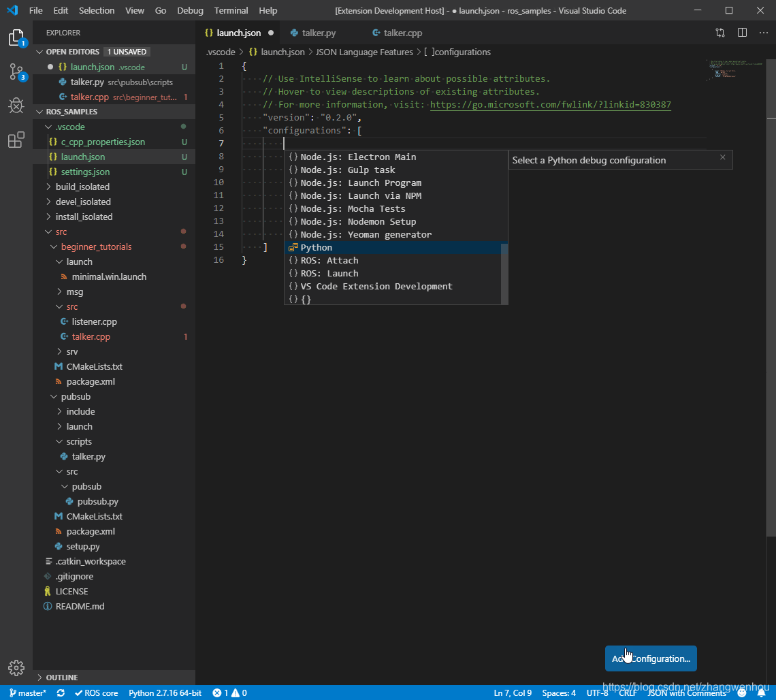Click the Synchronize Changes status icon
The width and height of the screenshot is (776, 700).
click(61, 693)
